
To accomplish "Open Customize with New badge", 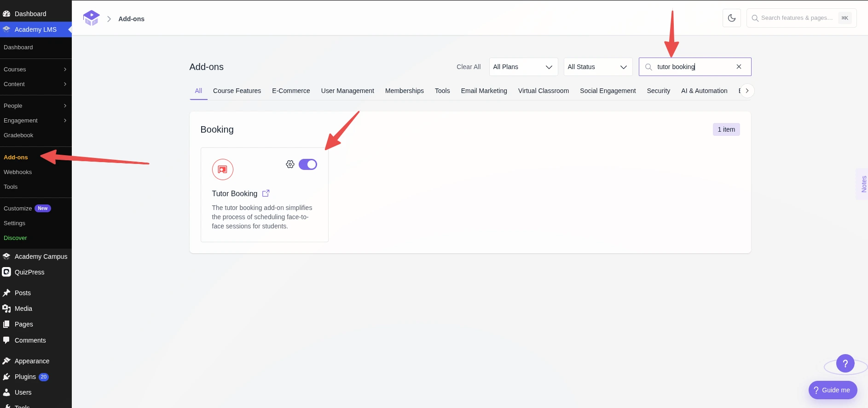I will tap(27, 209).
